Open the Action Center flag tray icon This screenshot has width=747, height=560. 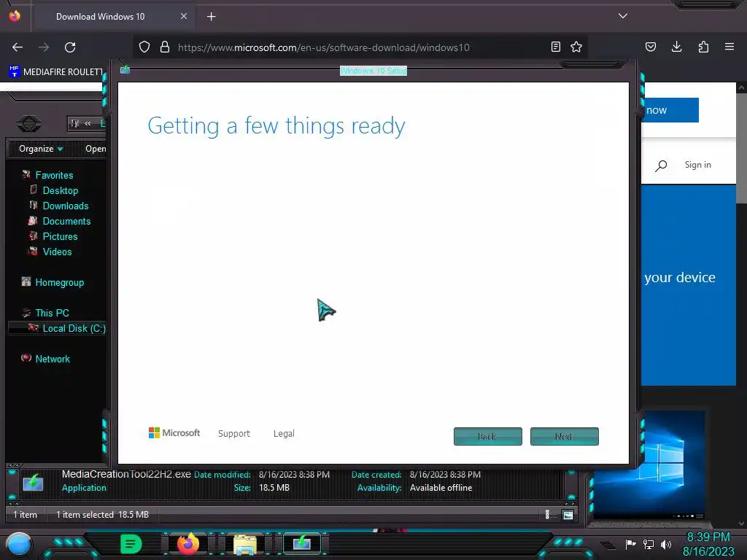pyautogui.click(x=631, y=544)
